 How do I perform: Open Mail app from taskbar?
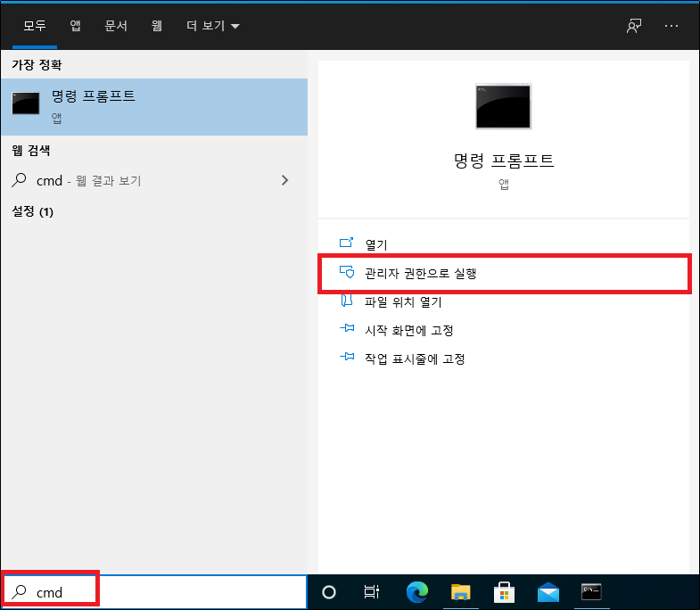(548, 592)
